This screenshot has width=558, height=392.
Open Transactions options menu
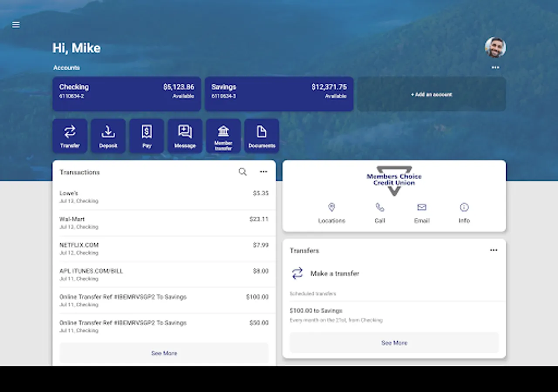coord(263,172)
